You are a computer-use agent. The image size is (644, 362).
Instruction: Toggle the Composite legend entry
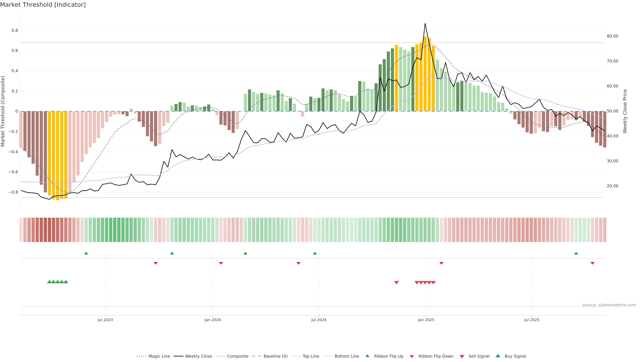tap(237, 356)
